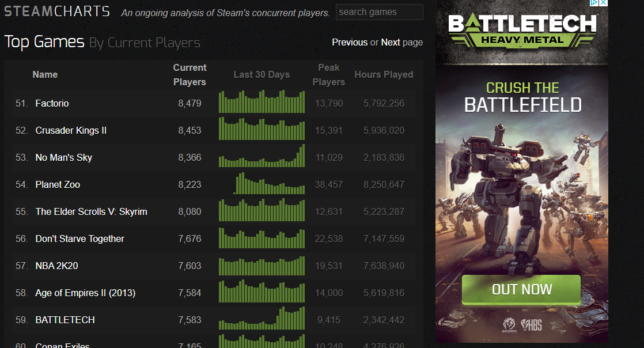Click the SteamCharts logo
The height and width of the screenshot is (348, 644).
pos(57,12)
